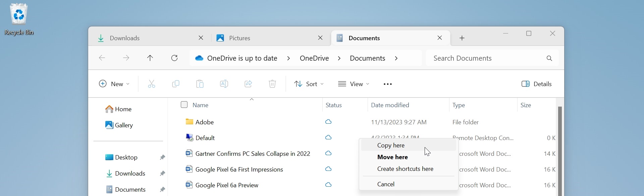Toggle the select all items checkbox

(184, 105)
